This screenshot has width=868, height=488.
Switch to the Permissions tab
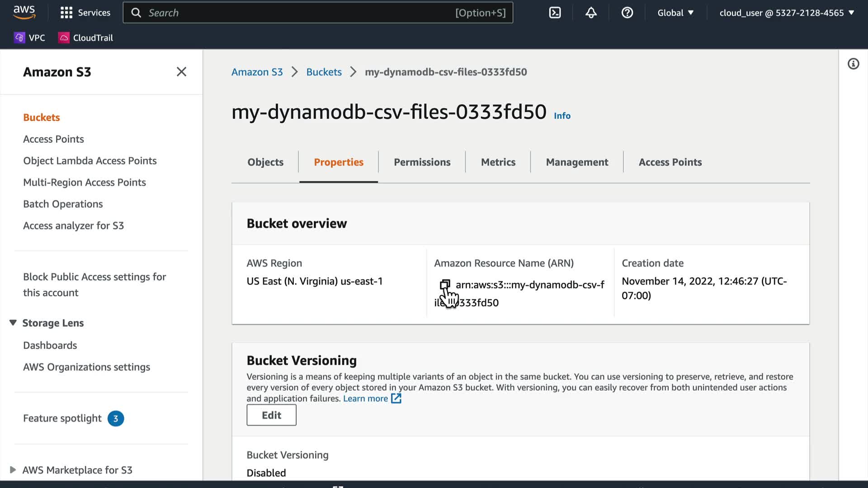click(x=422, y=162)
